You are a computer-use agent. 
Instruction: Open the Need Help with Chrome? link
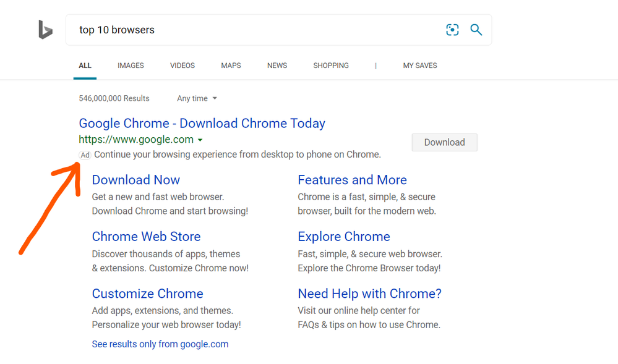369,294
